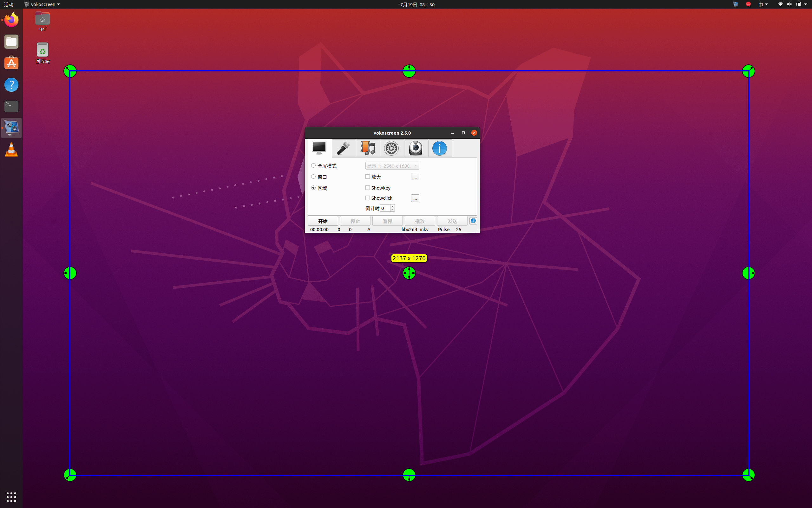Click the top-middle handle of capture area
Viewport: 812px width, 508px height.
tap(409, 71)
